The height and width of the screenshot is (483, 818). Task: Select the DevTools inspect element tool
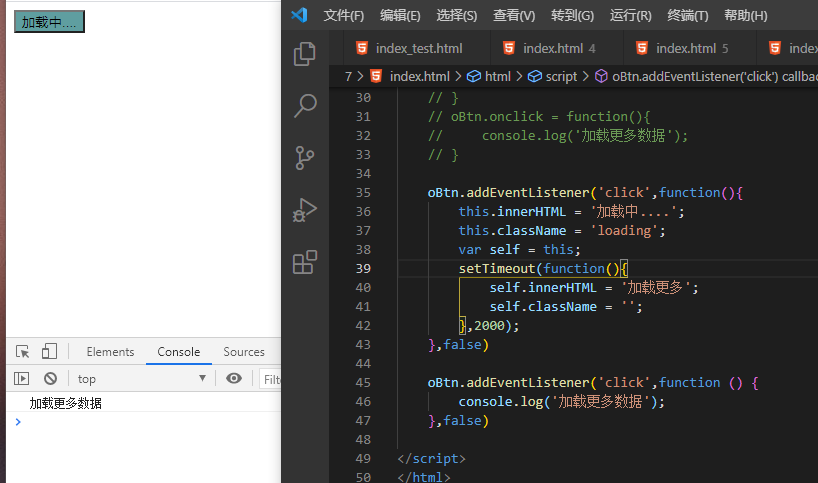(22, 352)
